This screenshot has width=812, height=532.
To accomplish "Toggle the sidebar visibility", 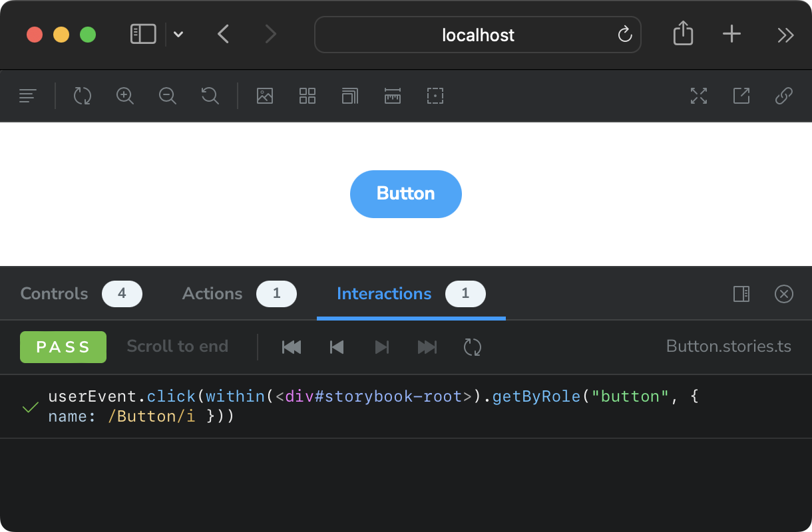I will point(27,96).
